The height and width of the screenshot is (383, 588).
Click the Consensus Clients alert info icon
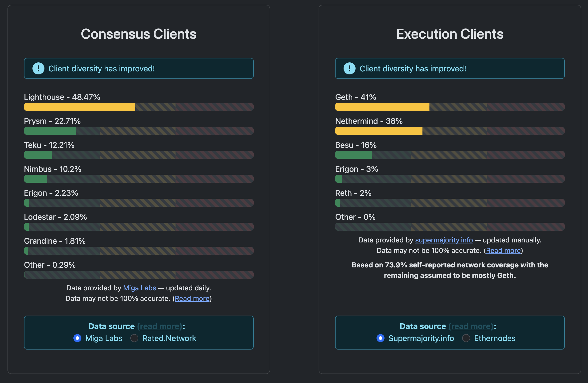click(38, 68)
